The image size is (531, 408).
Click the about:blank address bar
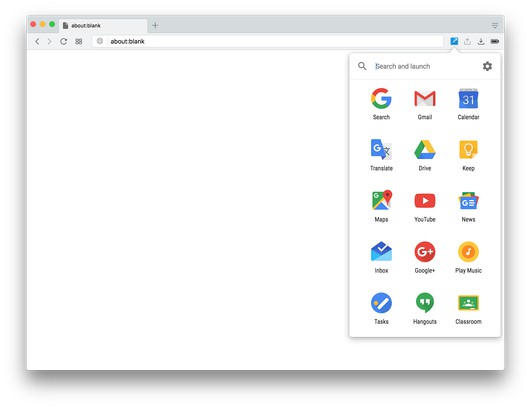[268, 41]
